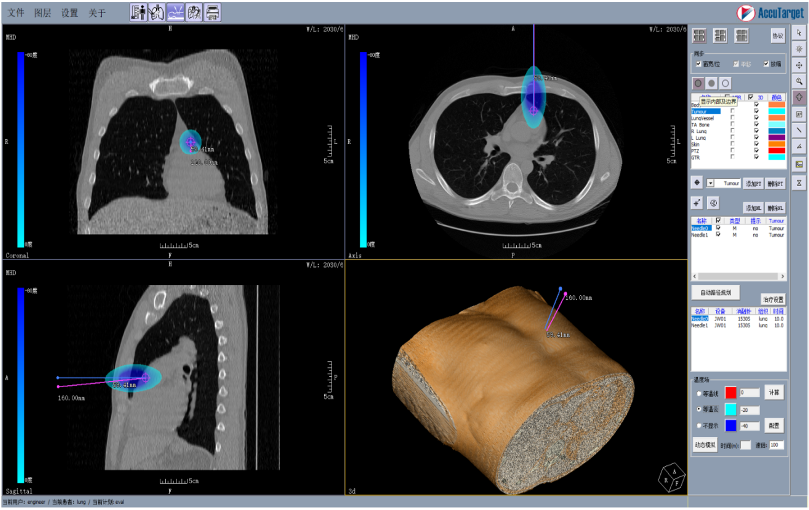Select the pan move arrows tool
The image size is (809, 510).
pos(799,64)
